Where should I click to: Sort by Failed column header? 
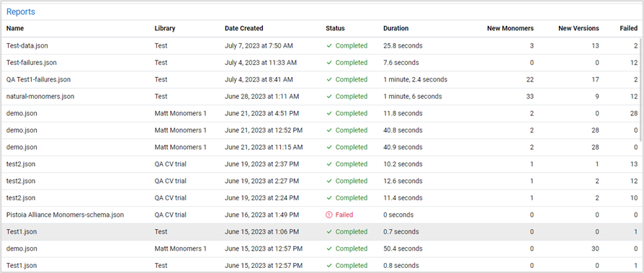(629, 28)
